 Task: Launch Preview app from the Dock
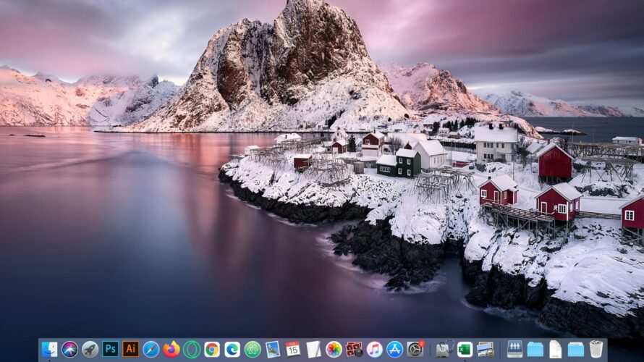[x=486, y=349]
